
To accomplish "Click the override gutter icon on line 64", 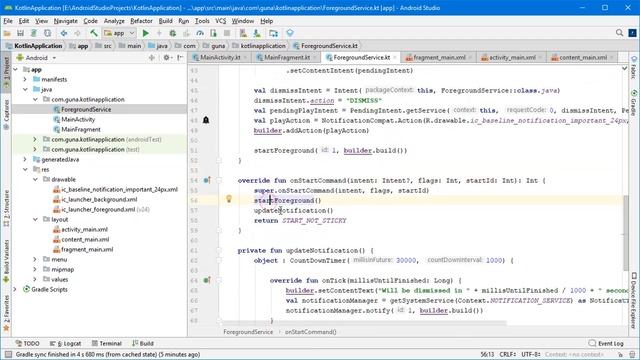I will click(207, 280).
